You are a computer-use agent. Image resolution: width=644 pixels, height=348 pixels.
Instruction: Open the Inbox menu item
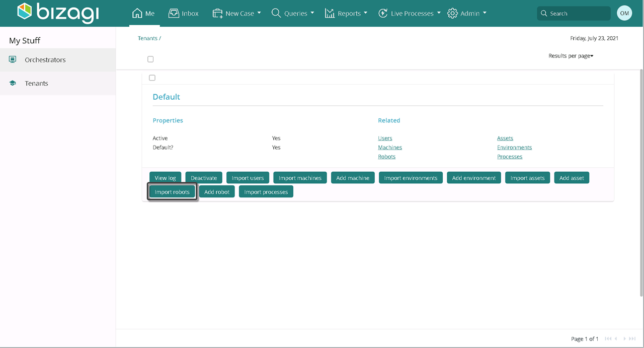(184, 14)
